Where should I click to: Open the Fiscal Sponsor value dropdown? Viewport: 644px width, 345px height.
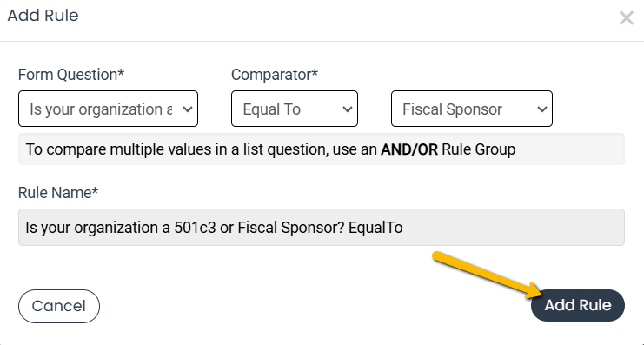pos(472,109)
